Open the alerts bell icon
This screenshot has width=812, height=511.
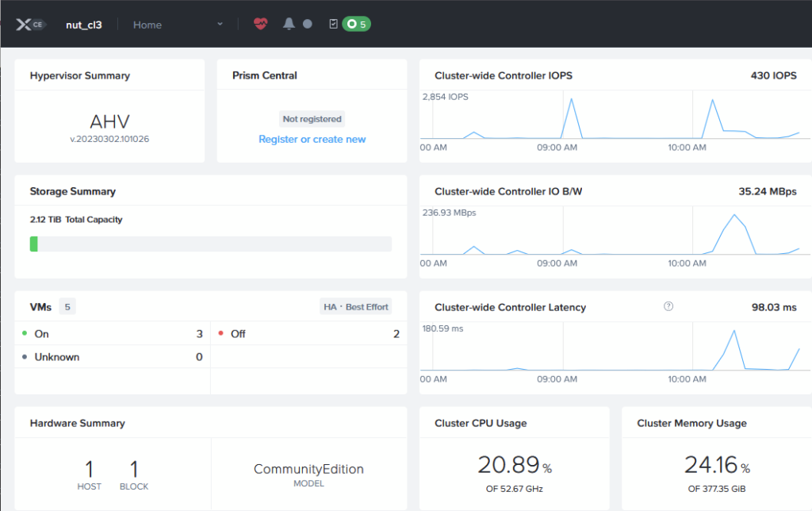289,25
